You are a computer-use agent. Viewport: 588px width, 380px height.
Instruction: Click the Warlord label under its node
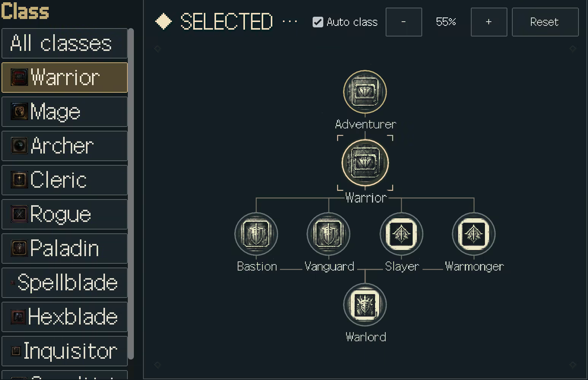click(366, 337)
